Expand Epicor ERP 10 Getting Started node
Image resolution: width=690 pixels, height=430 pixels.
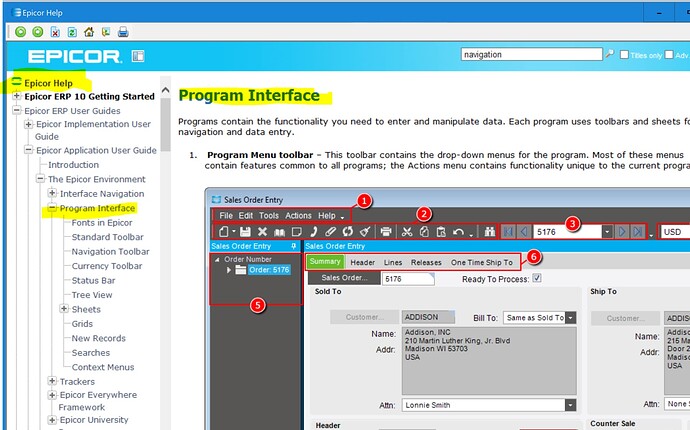17,96
